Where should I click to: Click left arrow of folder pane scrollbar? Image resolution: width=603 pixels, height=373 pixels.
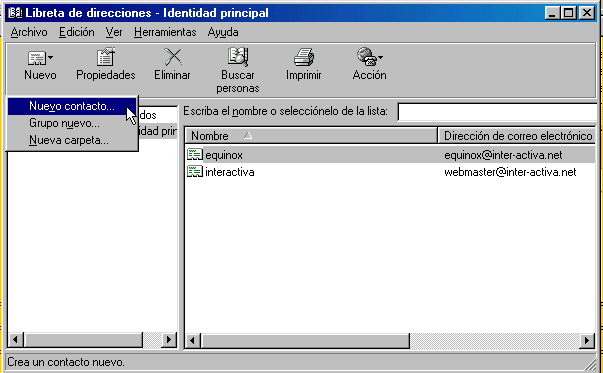15,340
